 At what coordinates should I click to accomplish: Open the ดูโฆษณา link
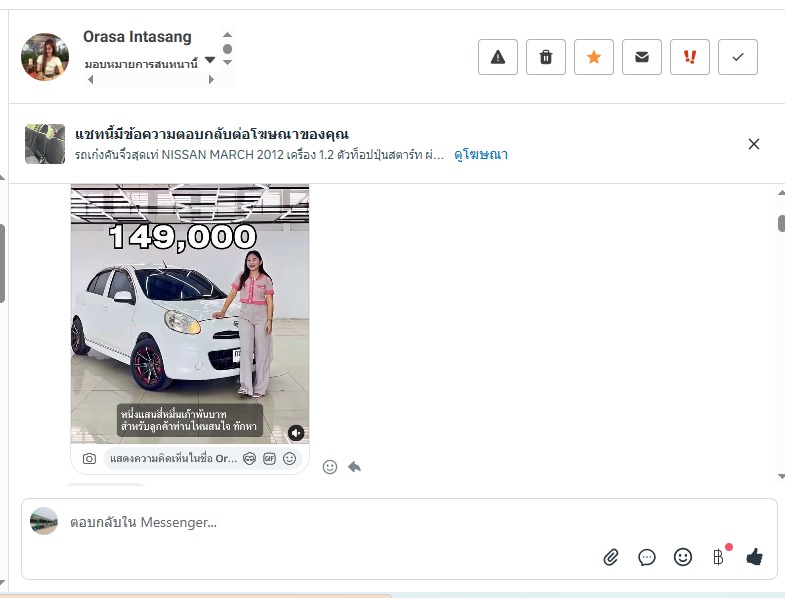481,154
